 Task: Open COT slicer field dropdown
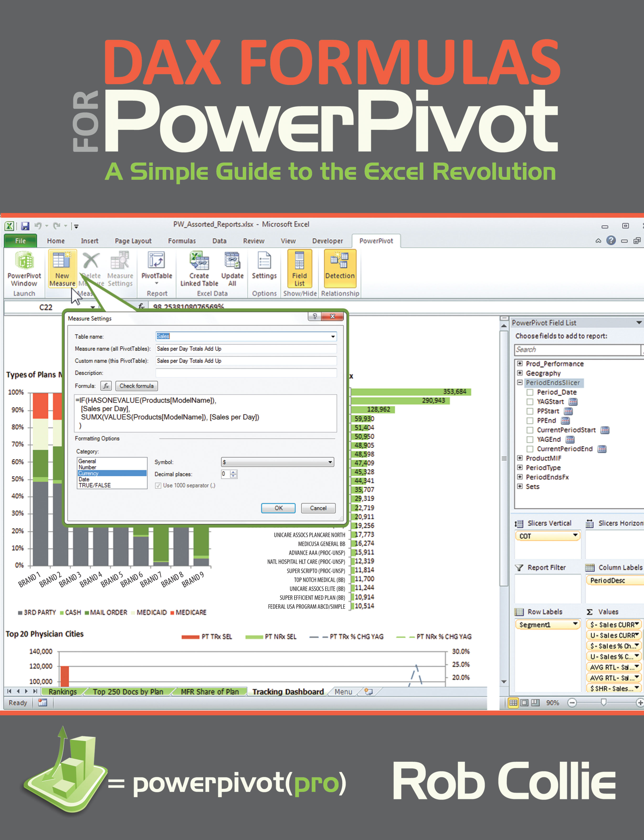point(575,535)
